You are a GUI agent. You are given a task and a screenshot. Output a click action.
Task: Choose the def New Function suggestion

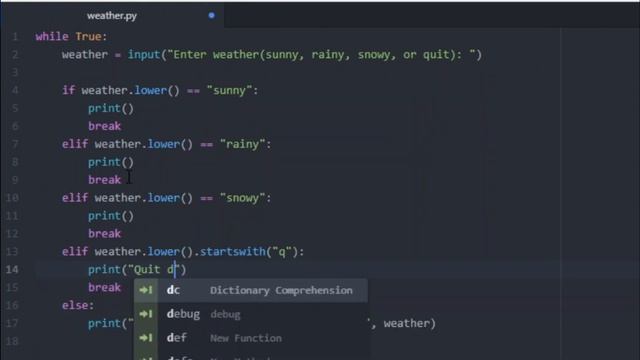click(x=251, y=338)
